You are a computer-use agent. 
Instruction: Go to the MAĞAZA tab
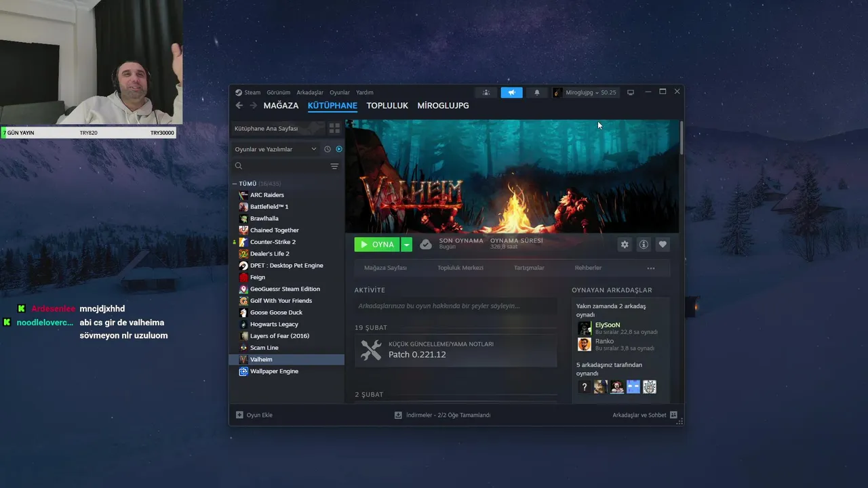tap(281, 106)
